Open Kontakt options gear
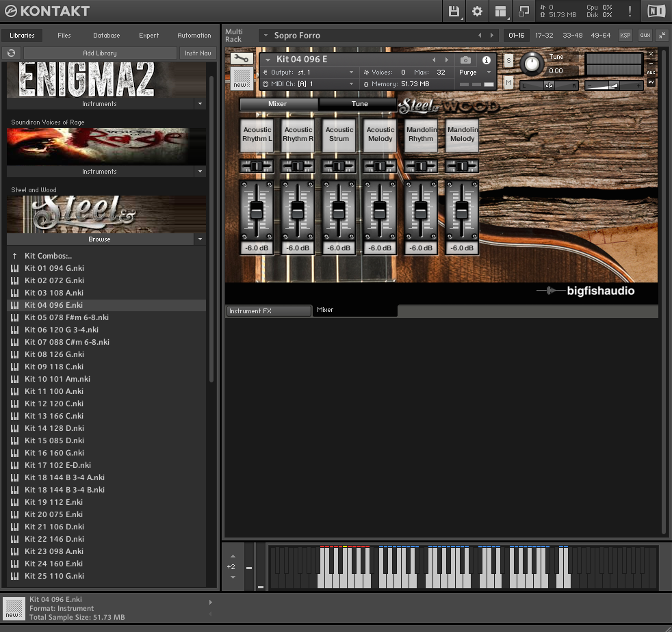The width and height of the screenshot is (672, 632). [x=477, y=11]
